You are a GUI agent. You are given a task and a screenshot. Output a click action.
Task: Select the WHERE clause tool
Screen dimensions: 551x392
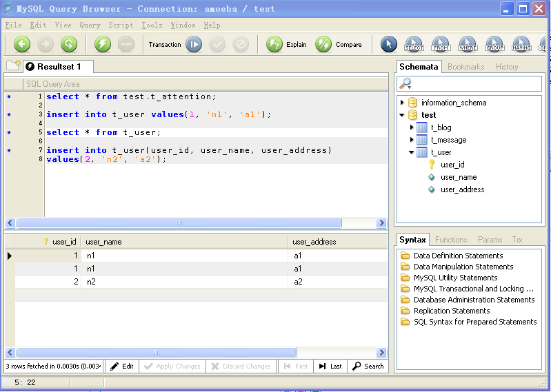click(468, 45)
